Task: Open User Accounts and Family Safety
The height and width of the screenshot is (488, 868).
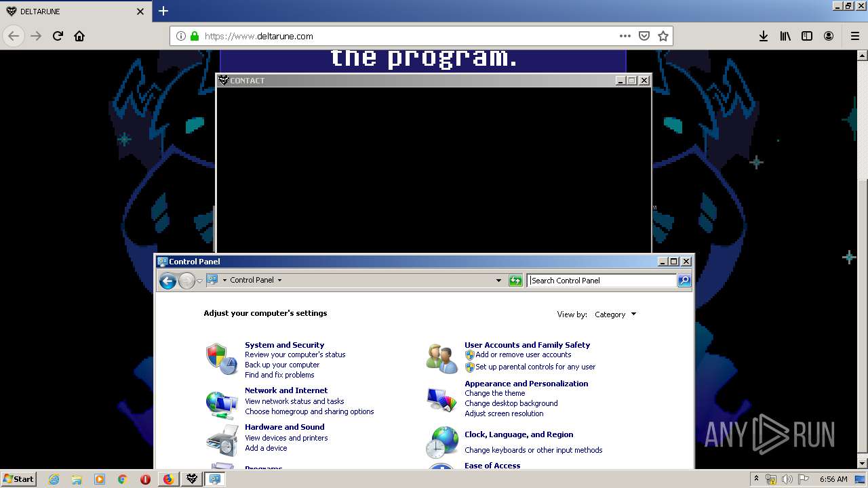Action: (x=527, y=345)
